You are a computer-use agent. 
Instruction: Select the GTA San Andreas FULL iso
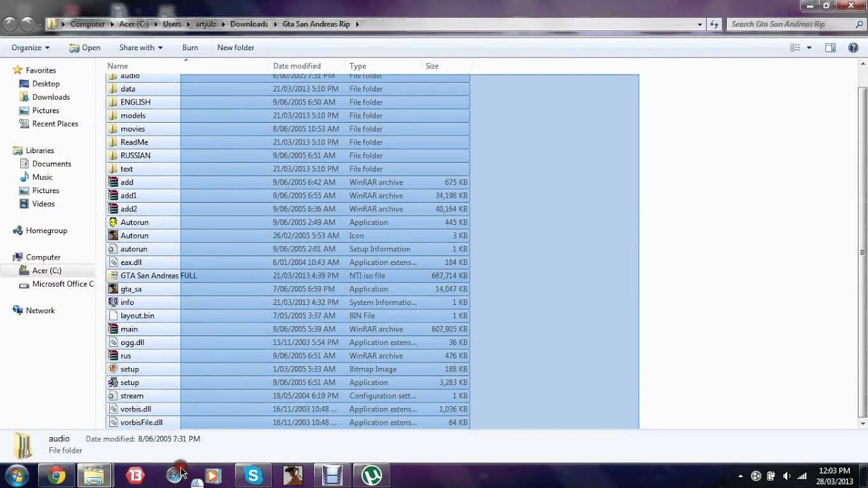(x=288, y=276)
